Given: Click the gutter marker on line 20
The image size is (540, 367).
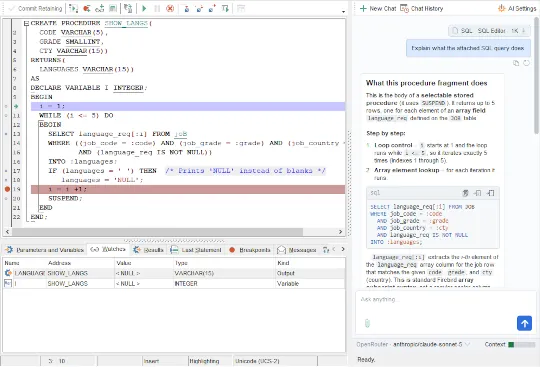Looking at the screenshot, I should coord(6,199).
